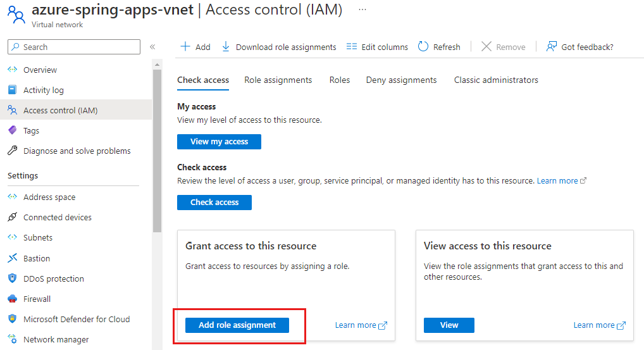Image resolution: width=644 pixels, height=350 pixels.
Task: Focus the sidebar Search field
Action: pyautogui.click(x=74, y=47)
